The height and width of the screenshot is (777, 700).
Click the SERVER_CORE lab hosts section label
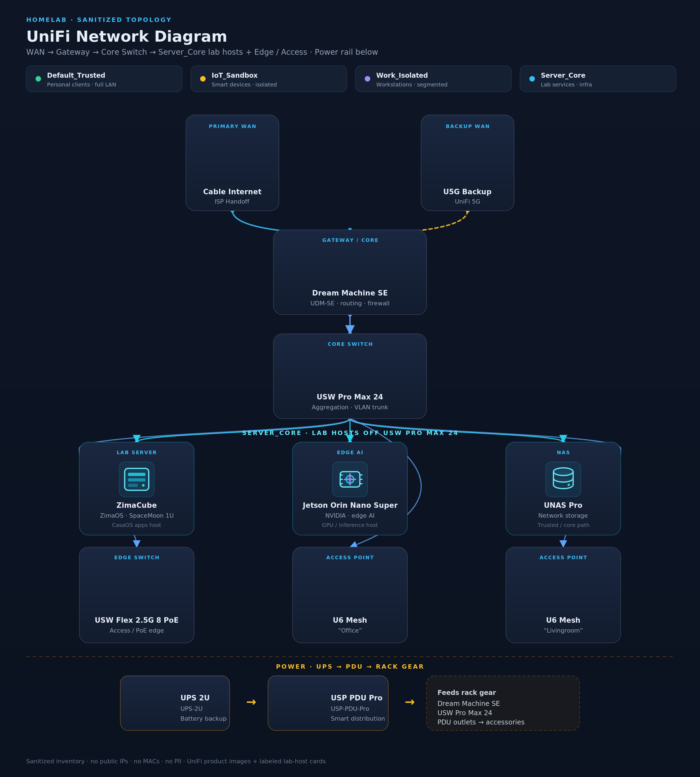pos(350,433)
